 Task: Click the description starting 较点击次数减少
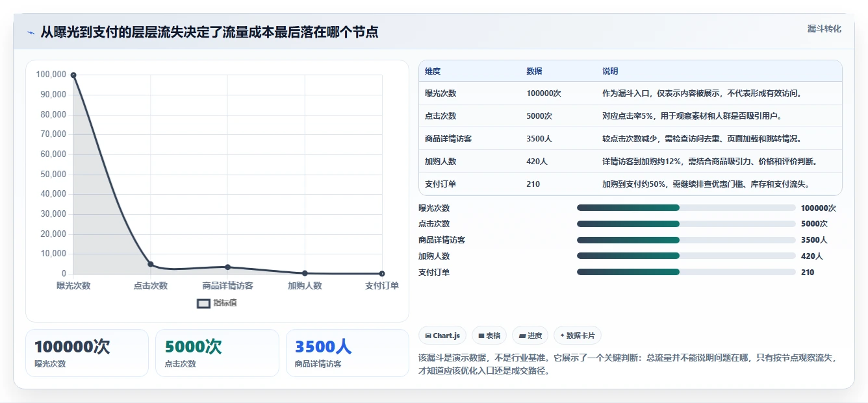coord(704,139)
